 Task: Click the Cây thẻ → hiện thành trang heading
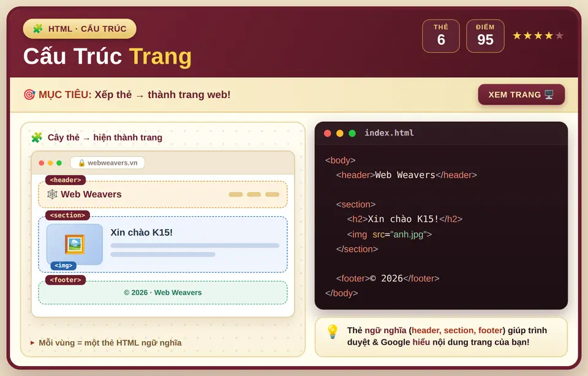pyautogui.click(x=105, y=138)
